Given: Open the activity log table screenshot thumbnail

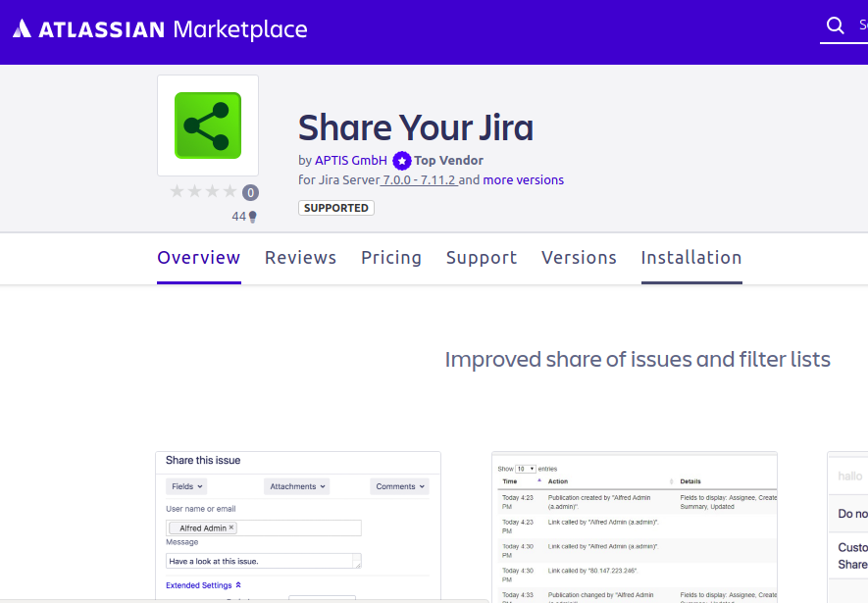Looking at the screenshot, I should click(635, 527).
